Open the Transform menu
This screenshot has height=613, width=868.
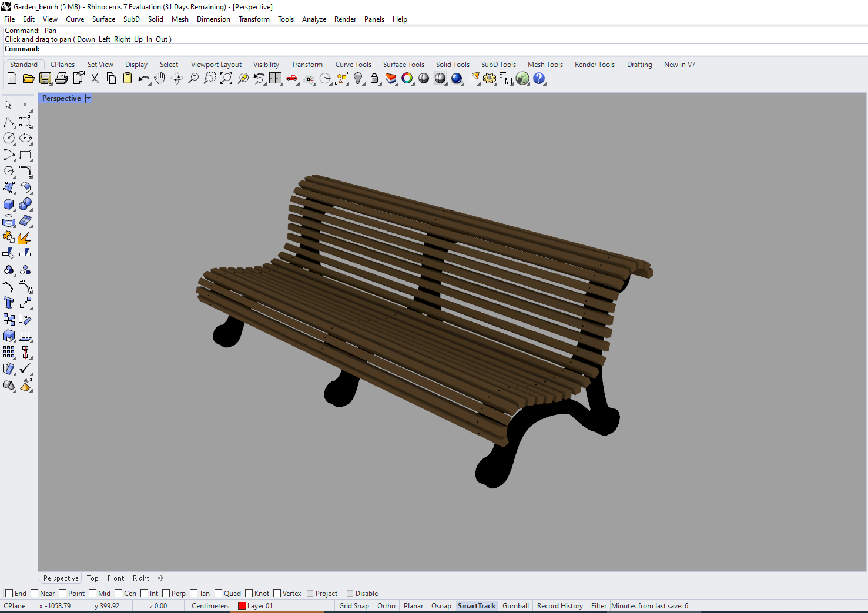pos(254,19)
